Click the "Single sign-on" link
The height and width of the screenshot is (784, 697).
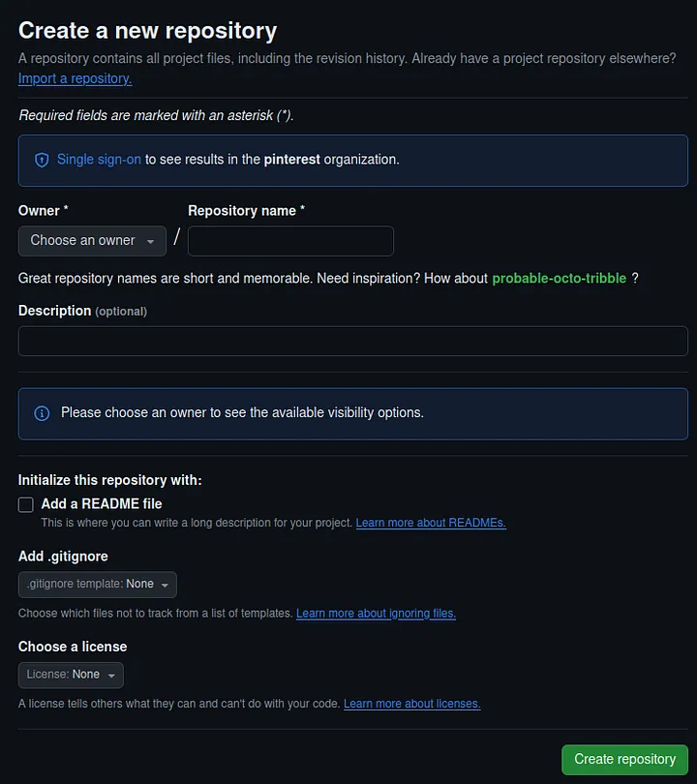[x=93, y=160]
